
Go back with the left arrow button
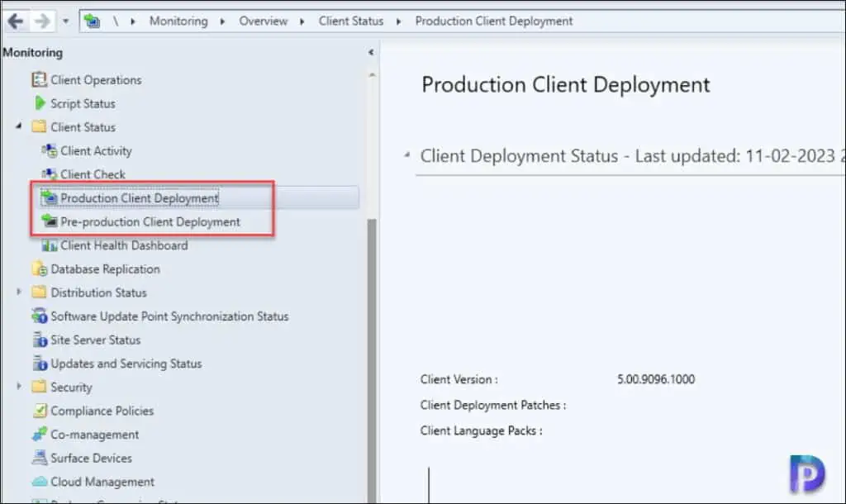tap(16, 21)
